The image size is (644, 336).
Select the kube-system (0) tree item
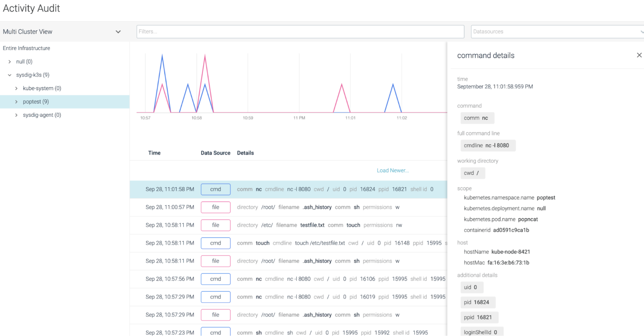42,88
